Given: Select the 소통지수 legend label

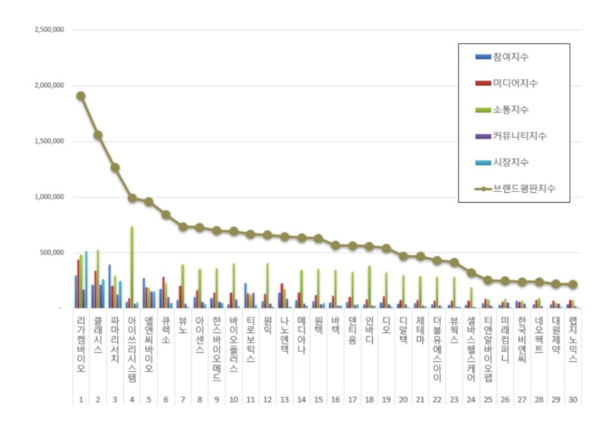Looking at the screenshot, I should pyautogui.click(x=512, y=110).
